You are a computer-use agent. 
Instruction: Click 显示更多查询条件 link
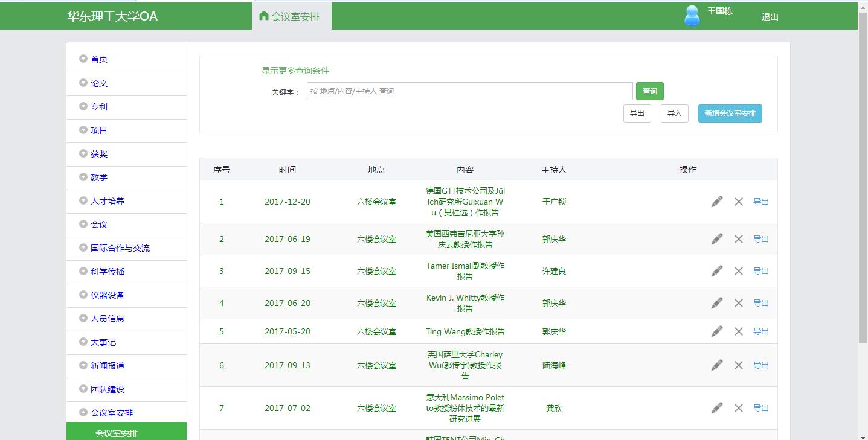coord(295,71)
